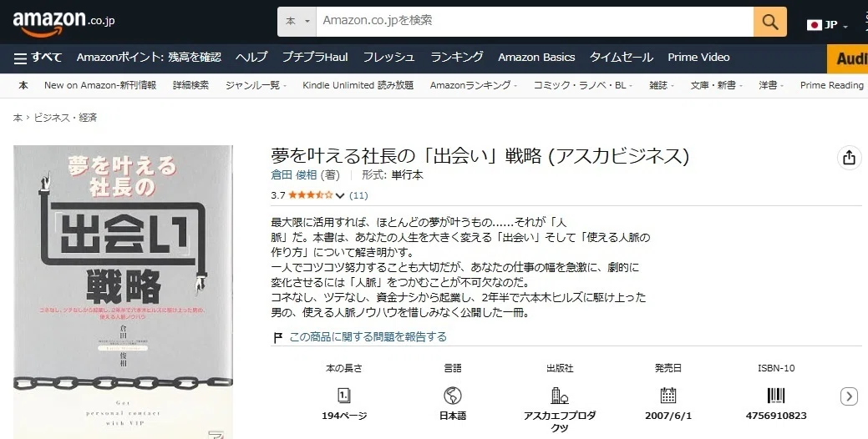This screenshot has height=439, width=868.
Task: Expand the 洋書 dropdown
Action: pyautogui.click(x=771, y=85)
